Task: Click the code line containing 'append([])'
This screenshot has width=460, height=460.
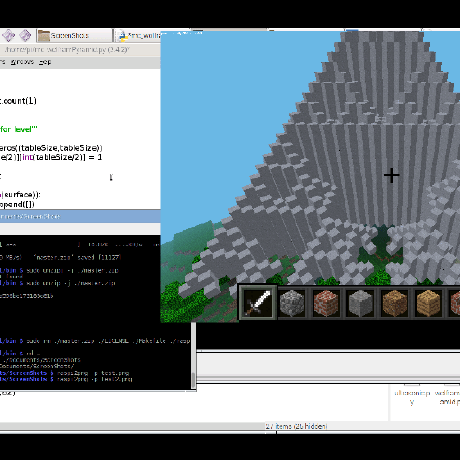Action: click(x=17, y=204)
